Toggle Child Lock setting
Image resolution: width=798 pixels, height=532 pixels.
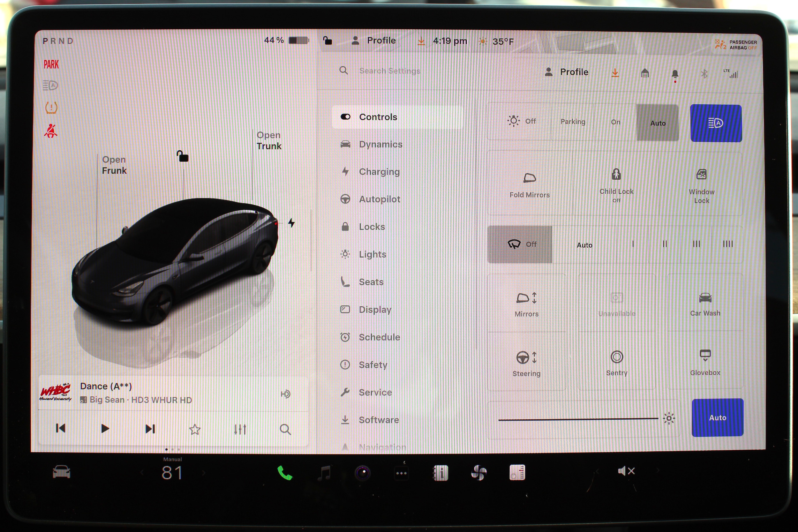click(x=616, y=184)
